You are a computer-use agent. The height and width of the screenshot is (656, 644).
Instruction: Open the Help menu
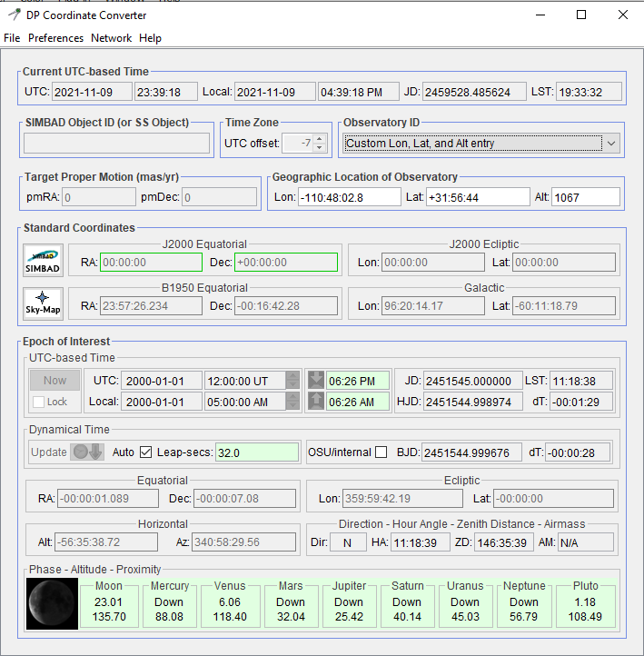[150, 38]
